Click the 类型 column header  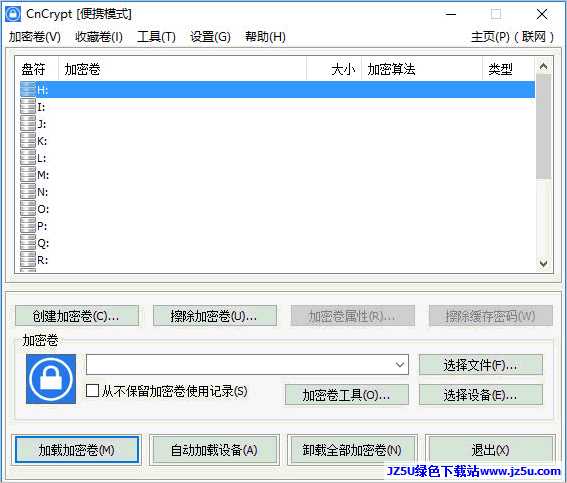(x=508, y=69)
